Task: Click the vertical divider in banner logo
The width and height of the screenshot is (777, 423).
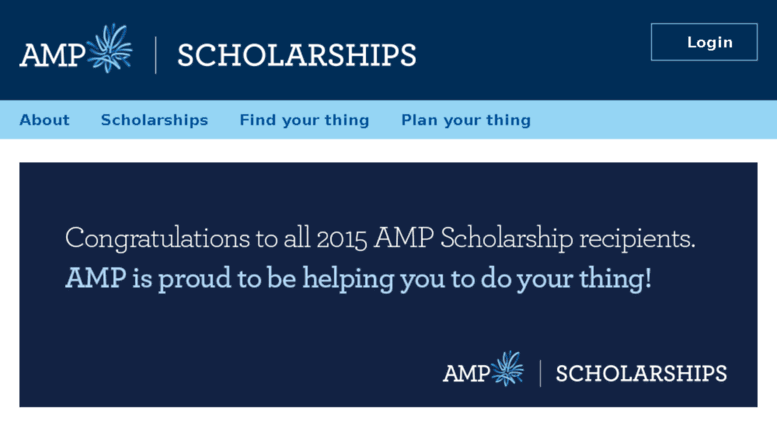Action: click(540, 373)
